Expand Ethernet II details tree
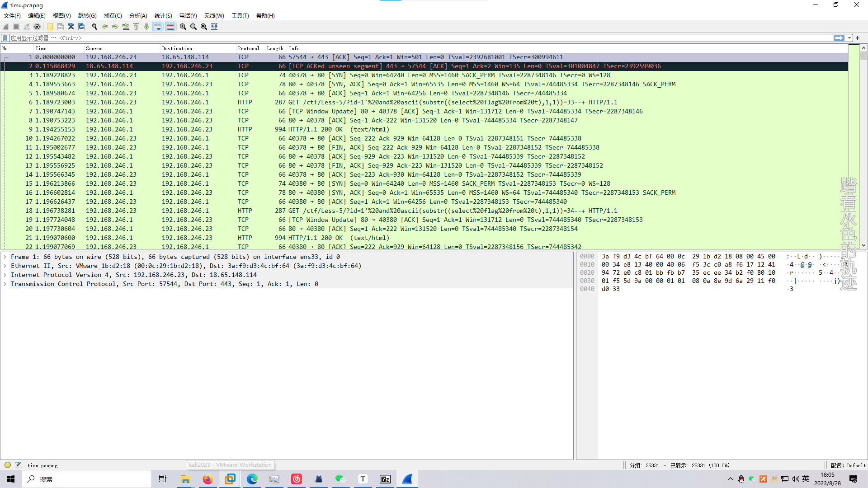The height and width of the screenshot is (488, 868). click(x=5, y=266)
